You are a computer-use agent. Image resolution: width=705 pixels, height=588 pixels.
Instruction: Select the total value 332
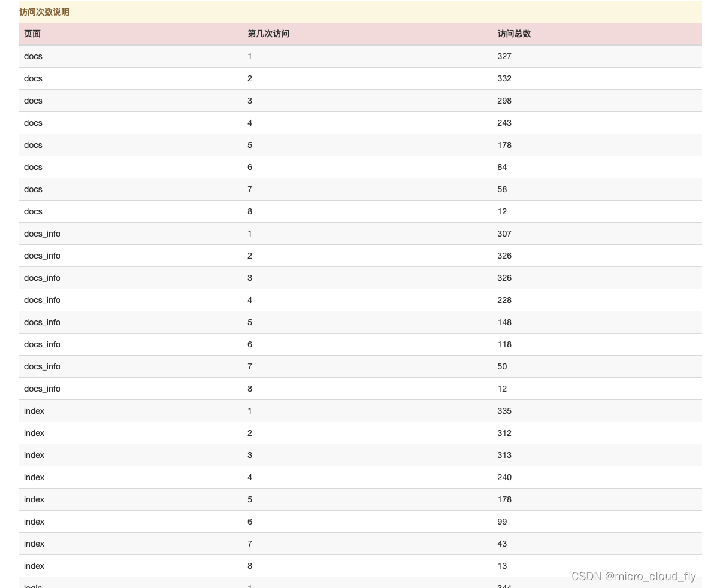tap(504, 78)
